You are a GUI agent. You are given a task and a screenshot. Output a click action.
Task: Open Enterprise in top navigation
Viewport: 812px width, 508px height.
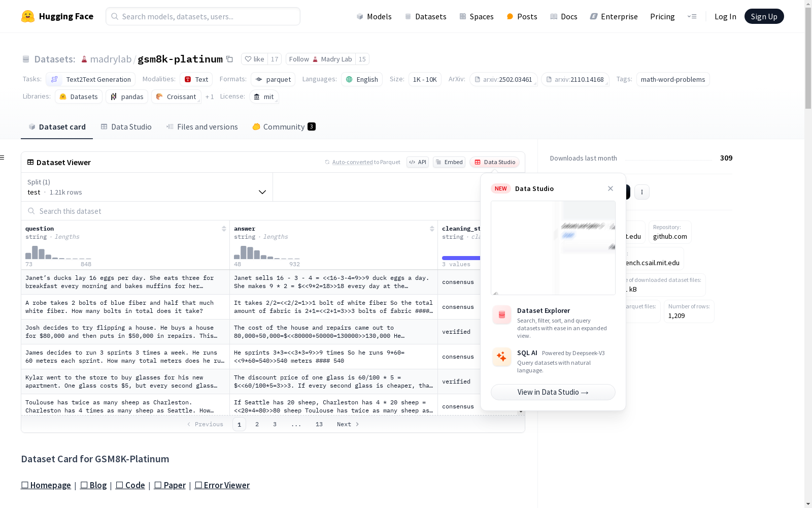tap(614, 16)
